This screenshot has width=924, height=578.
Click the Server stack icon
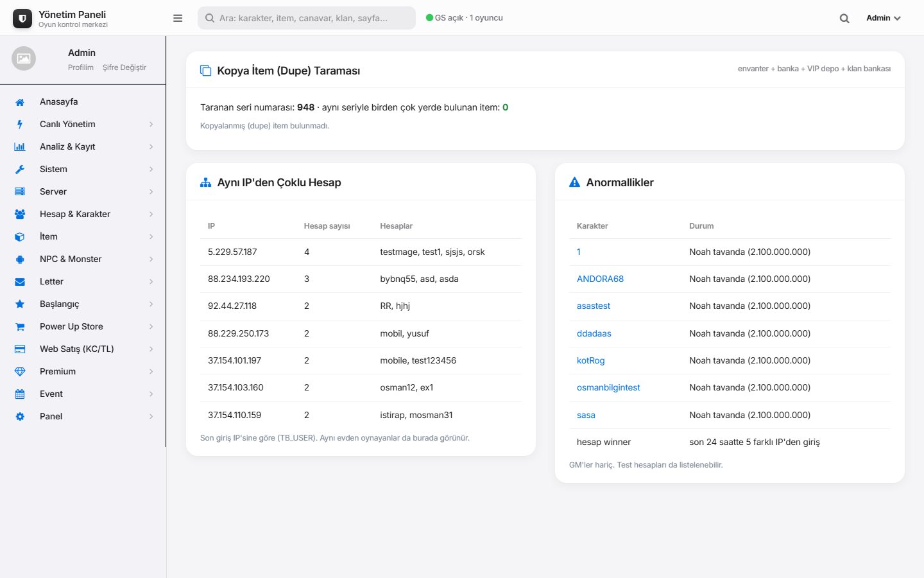pyautogui.click(x=20, y=192)
